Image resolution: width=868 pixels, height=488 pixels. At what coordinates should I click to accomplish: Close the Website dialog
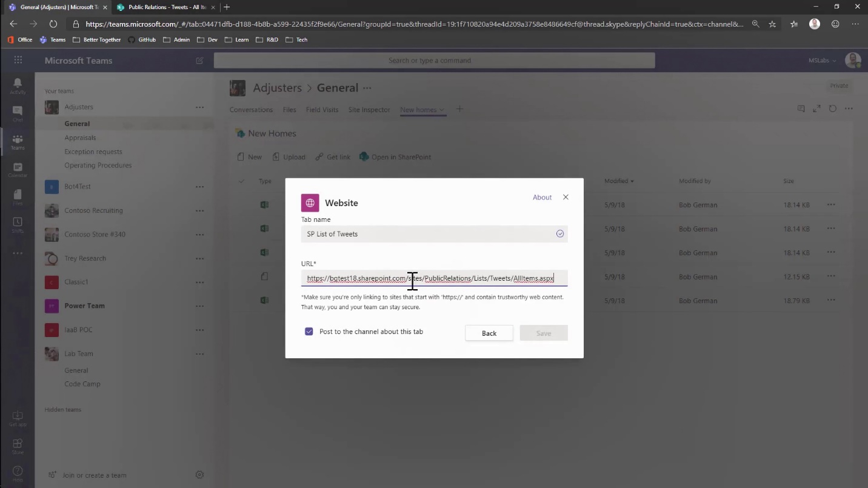coord(566,197)
